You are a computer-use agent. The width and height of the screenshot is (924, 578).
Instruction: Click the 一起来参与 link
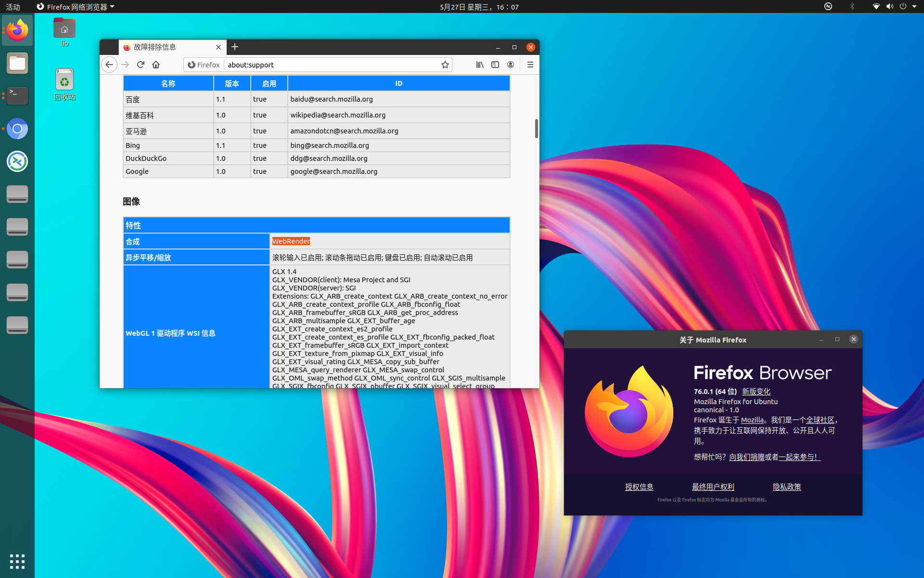click(x=799, y=457)
